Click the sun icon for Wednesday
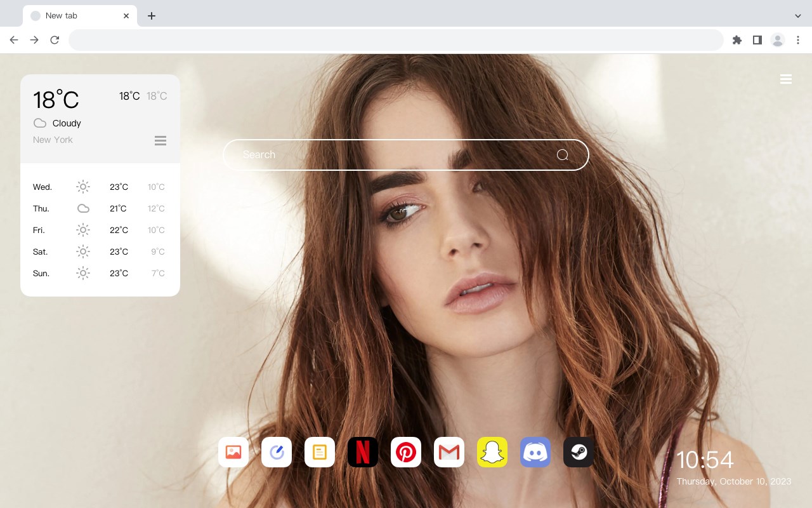 point(83,187)
